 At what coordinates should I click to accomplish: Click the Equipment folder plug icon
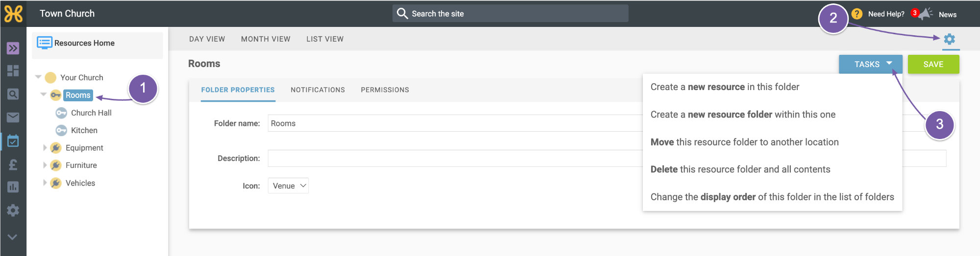coord(56,148)
